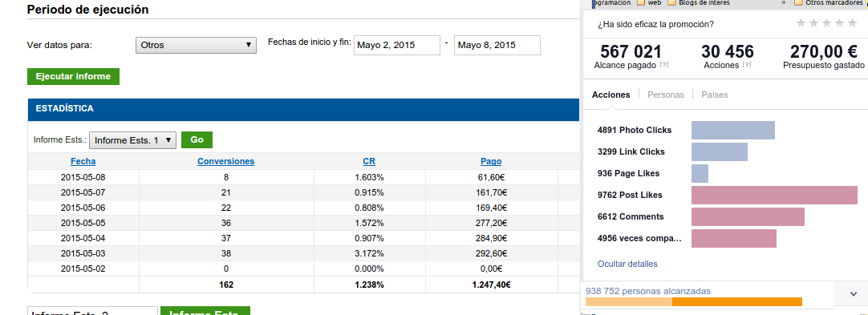868x315 pixels.
Task: Click the end date field 'Mayo 8, 2015'
Action: tap(497, 46)
